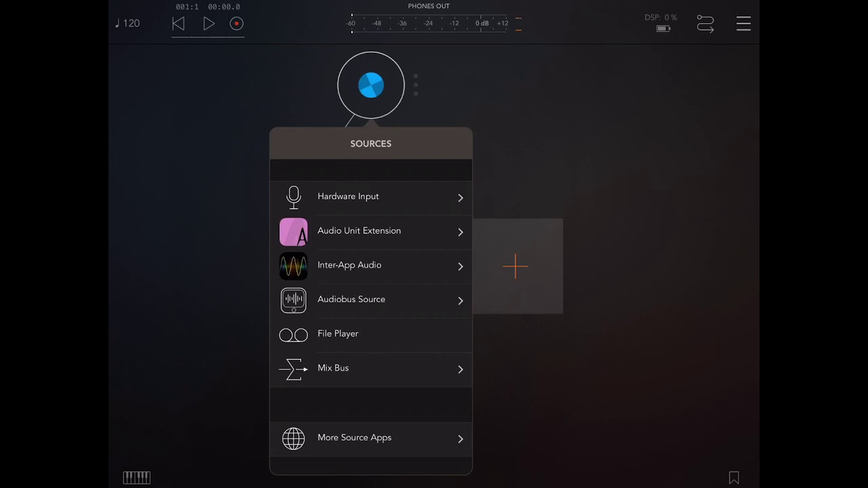Choose Audio Unit Extension text entry
This screenshot has height=488, width=868.
(359, 230)
